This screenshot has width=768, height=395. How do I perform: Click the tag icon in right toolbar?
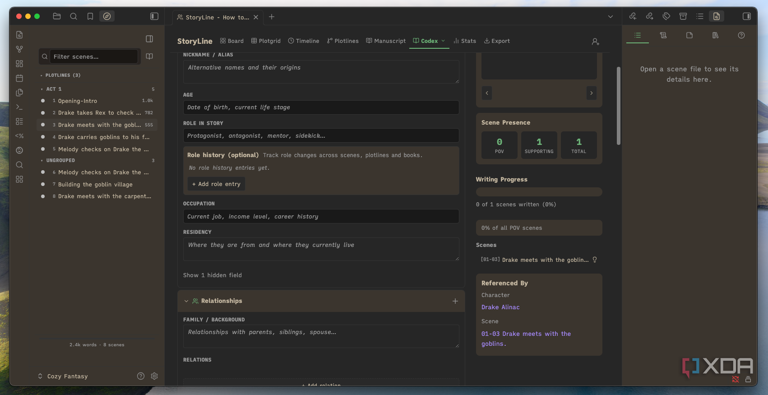(666, 16)
